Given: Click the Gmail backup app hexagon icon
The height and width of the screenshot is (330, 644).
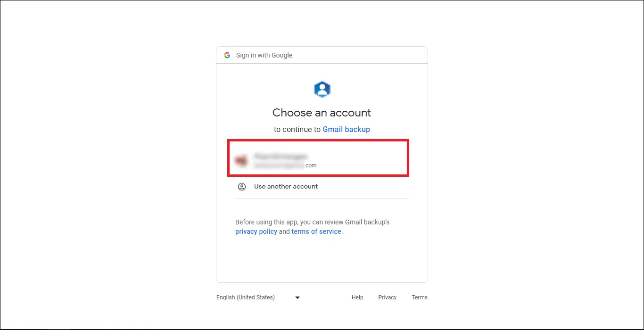Looking at the screenshot, I should click(x=322, y=89).
